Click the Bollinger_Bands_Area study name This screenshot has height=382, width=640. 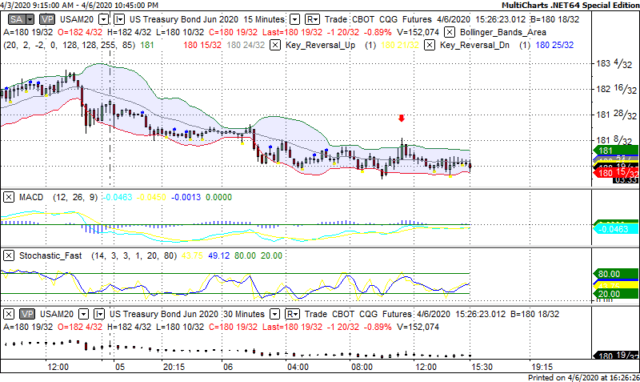(503, 32)
